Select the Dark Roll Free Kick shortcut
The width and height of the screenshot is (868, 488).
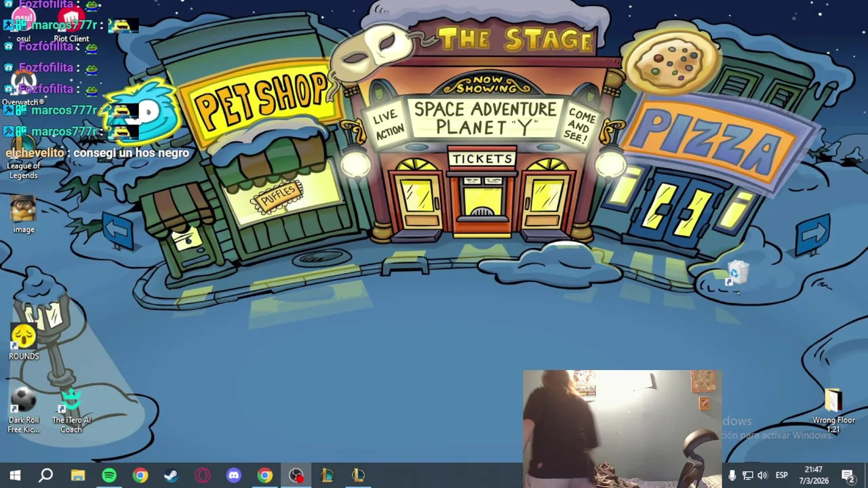(24, 411)
